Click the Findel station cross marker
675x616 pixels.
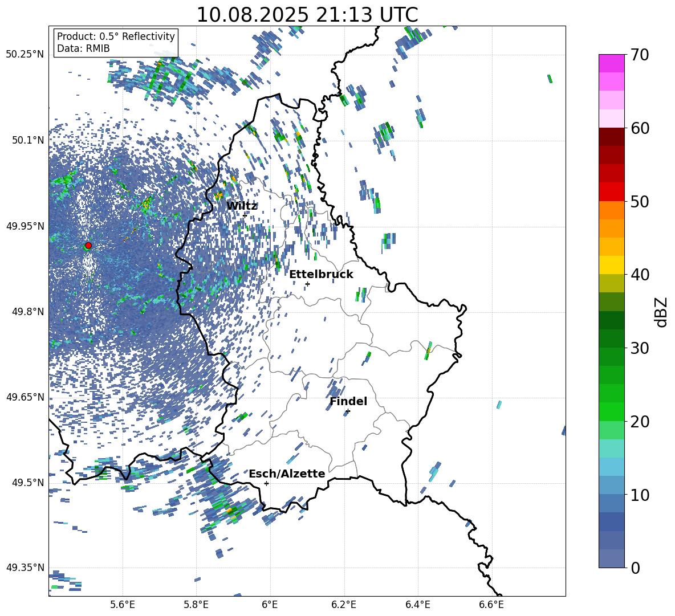348,411
